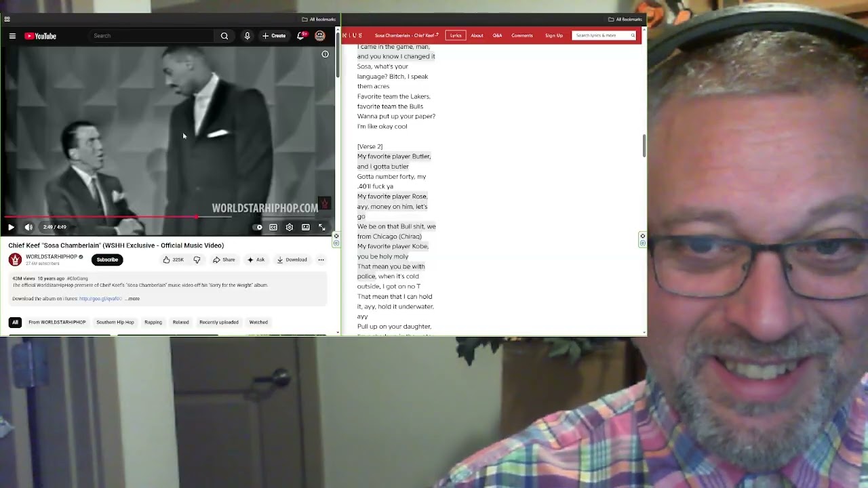868x488 pixels.
Task: Click Sign Up on Genius
Action: point(554,35)
